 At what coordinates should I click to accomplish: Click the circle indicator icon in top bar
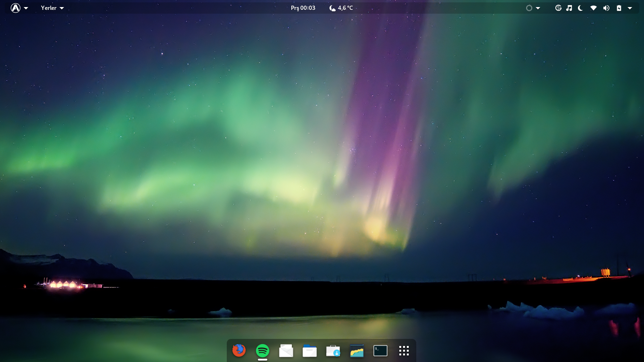(x=529, y=8)
